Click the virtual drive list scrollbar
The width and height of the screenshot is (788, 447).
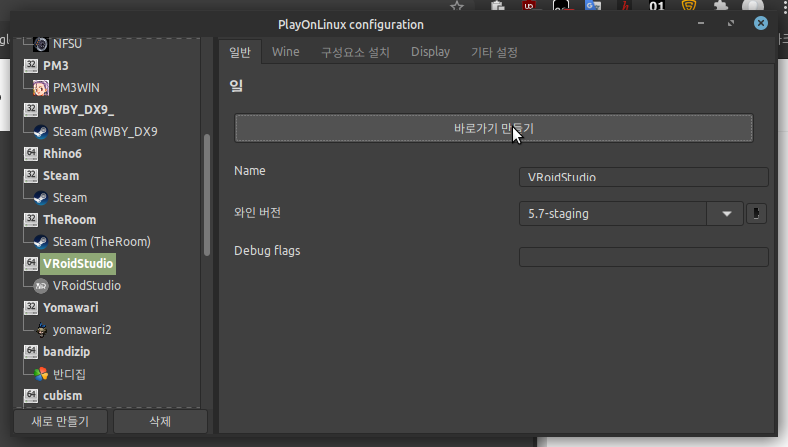[207, 195]
